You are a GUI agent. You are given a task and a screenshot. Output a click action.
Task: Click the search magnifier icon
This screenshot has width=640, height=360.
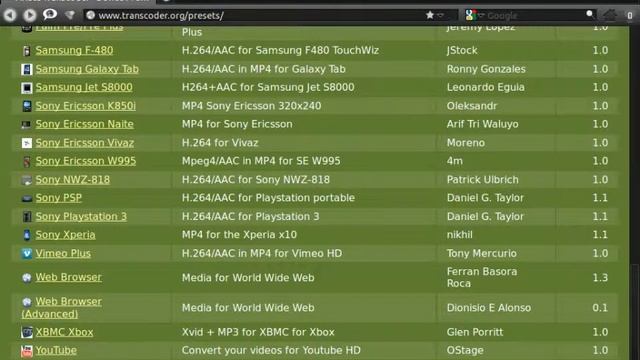coord(590,15)
